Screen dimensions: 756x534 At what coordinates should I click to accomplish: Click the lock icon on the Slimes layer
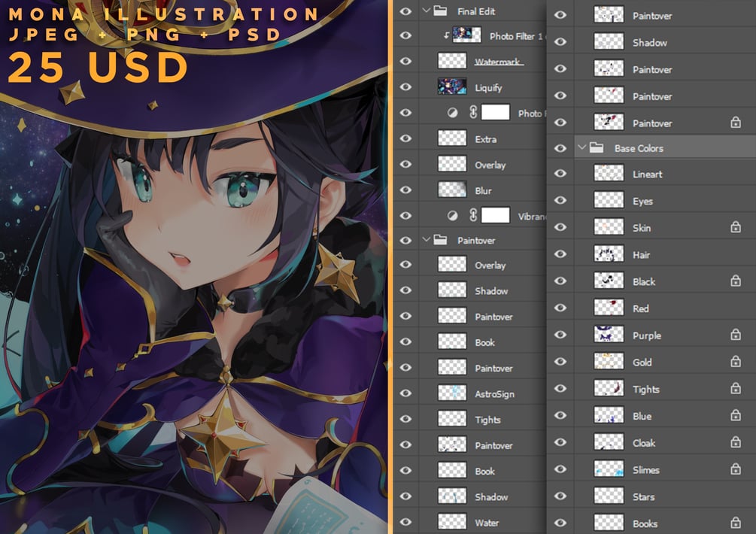pyautogui.click(x=735, y=469)
